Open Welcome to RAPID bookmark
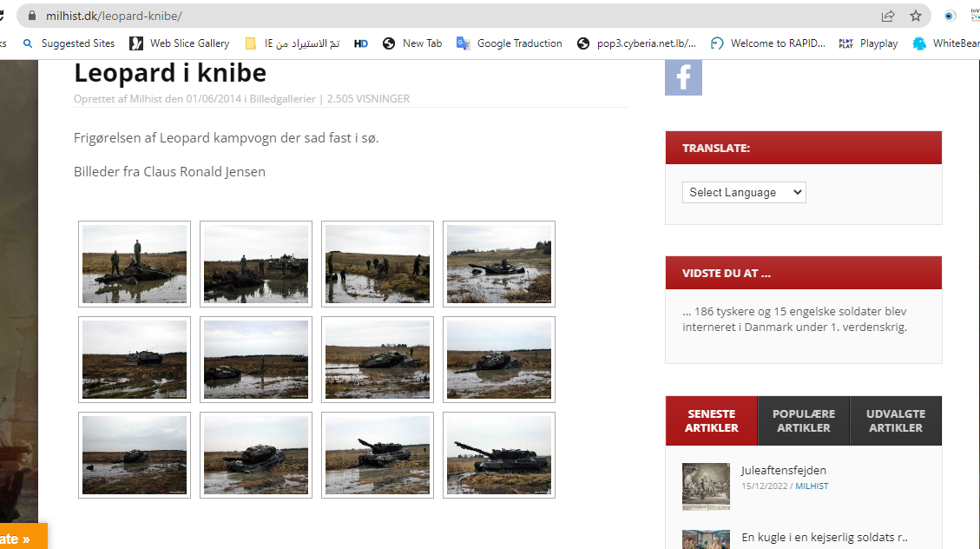Image resolution: width=980 pixels, height=549 pixels. coord(768,43)
